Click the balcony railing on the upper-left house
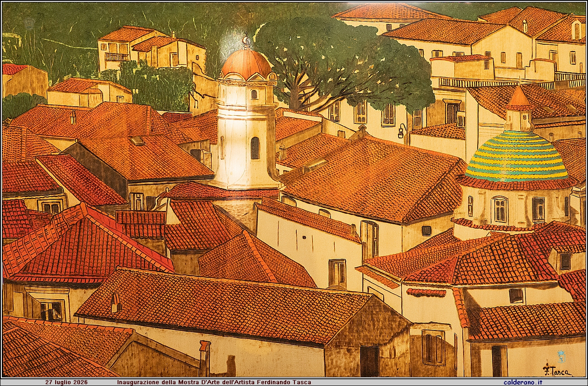Viewport: 588px width, 386px height. click(x=117, y=57)
